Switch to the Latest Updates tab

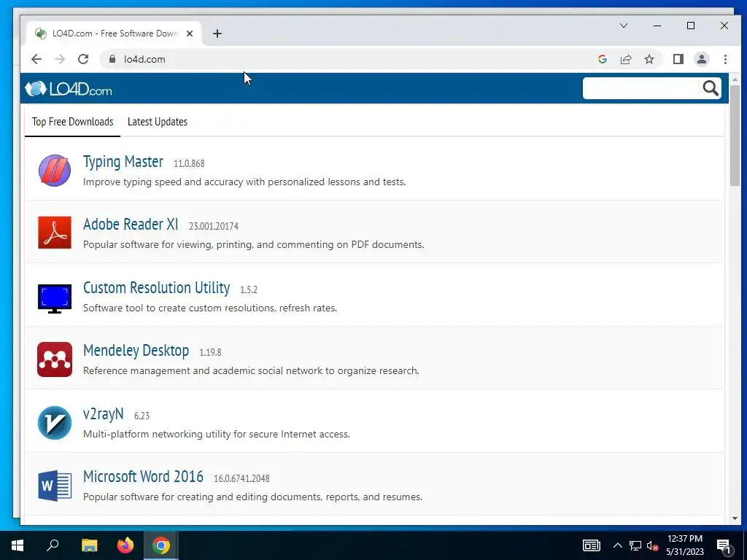[158, 122]
